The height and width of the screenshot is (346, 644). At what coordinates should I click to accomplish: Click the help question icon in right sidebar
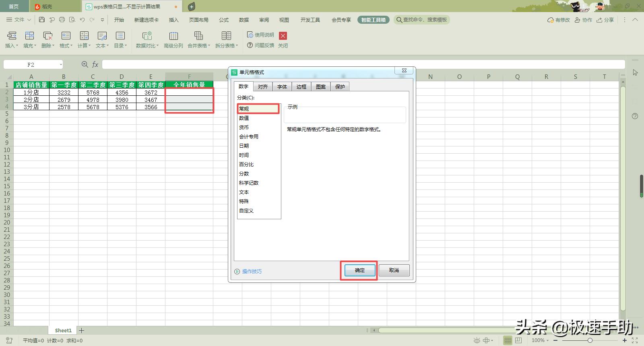(635, 116)
